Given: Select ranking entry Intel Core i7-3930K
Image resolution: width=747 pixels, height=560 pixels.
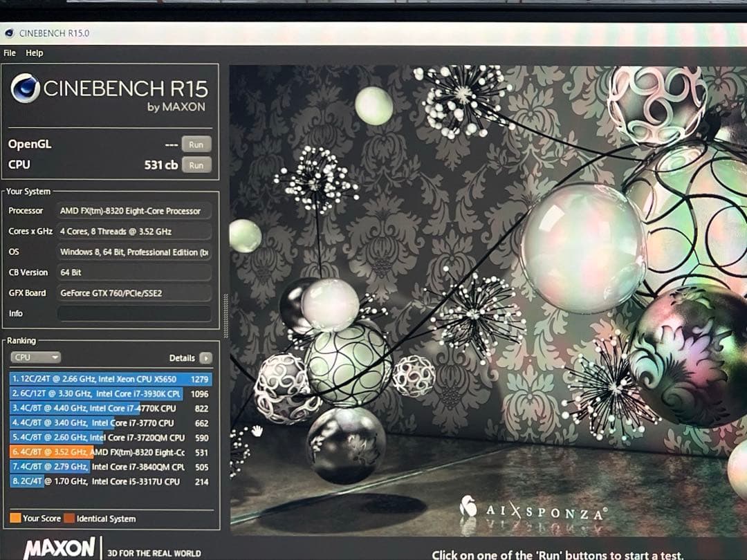Looking at the screenshot, I should (x=111, y=394).
